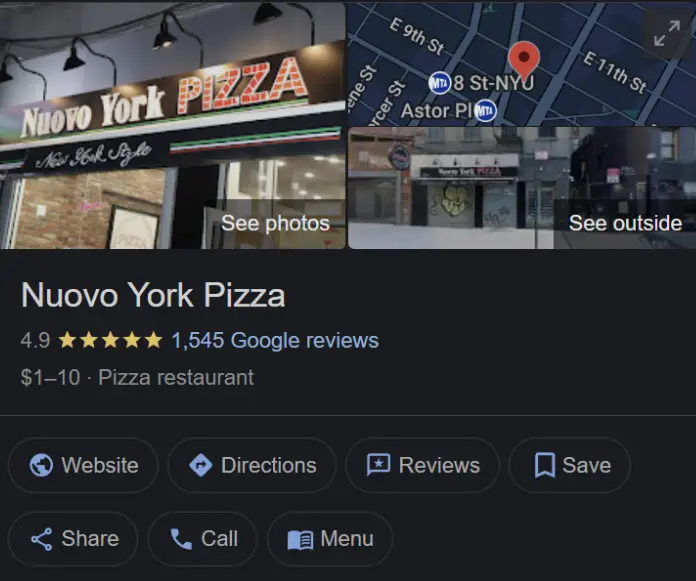Click the bookmark Save icon
696x581 pixels.
pos(545,465)
